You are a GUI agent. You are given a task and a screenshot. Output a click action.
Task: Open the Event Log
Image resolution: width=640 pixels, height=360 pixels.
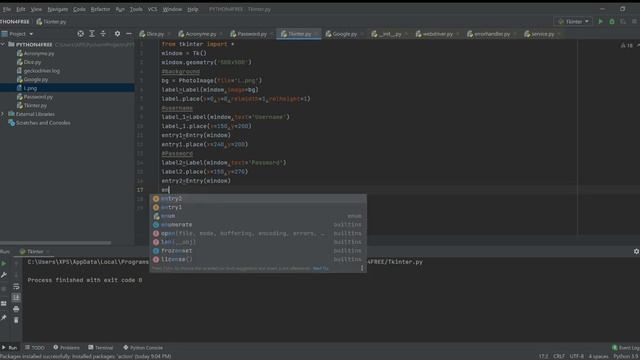click(x=626, y=348)
